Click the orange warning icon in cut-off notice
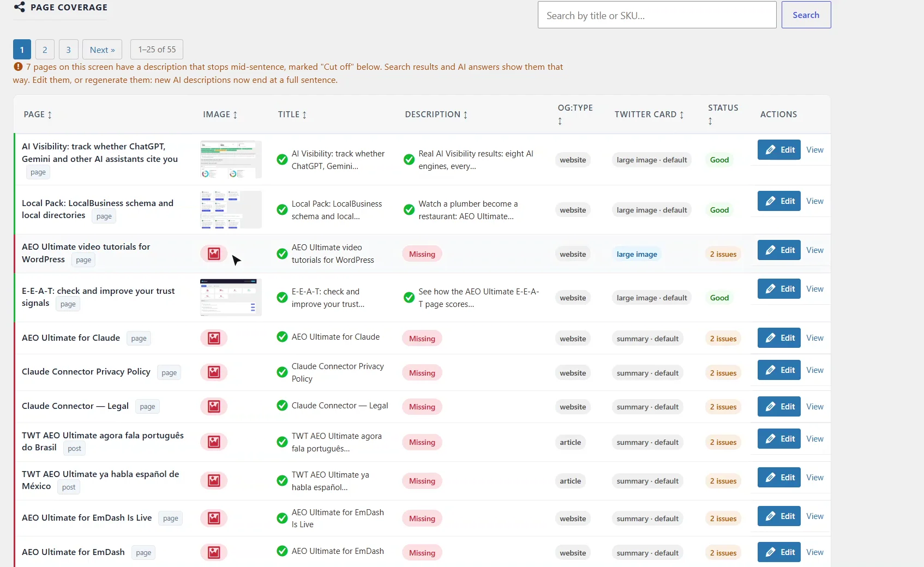924x567 pixels. click(18, 67)
